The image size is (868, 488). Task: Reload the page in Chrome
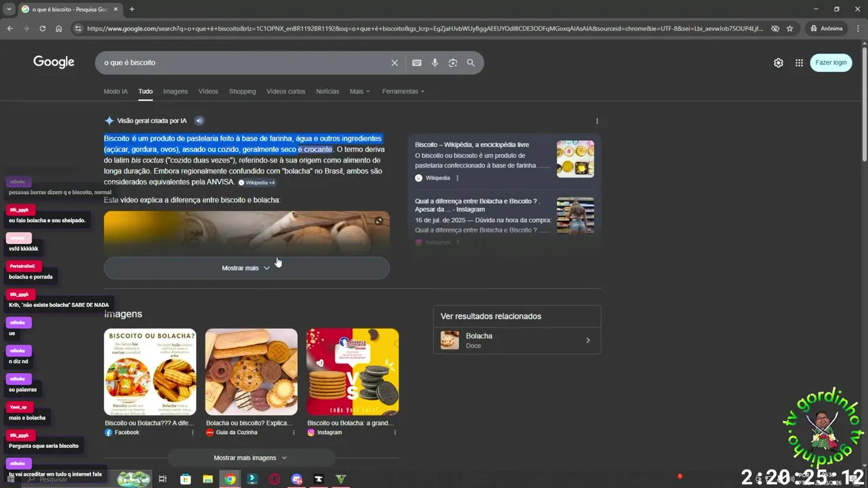[x=42, y=28]
